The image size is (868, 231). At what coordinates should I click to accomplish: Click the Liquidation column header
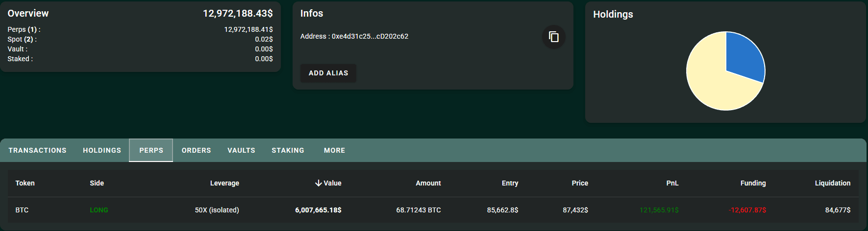(832, 183)
